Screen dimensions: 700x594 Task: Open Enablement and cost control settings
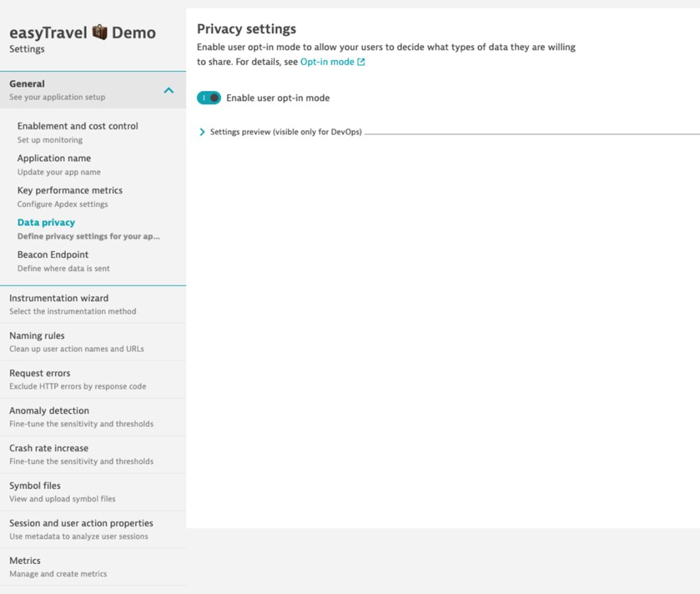coord(77,126)
